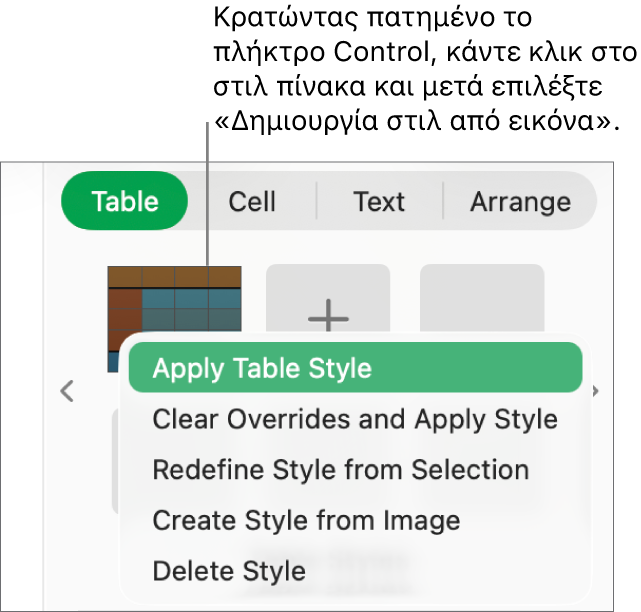Click the brown header row of the style thumbnail
Image resolution: width=641 pixels, height=612 pixels.
174,276
